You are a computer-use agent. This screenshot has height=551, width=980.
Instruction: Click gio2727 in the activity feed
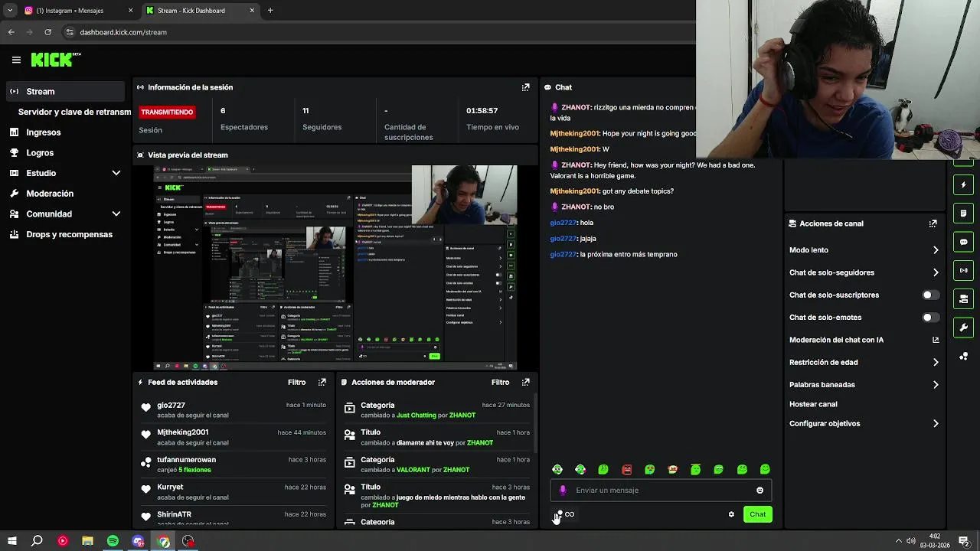point(171,405)
